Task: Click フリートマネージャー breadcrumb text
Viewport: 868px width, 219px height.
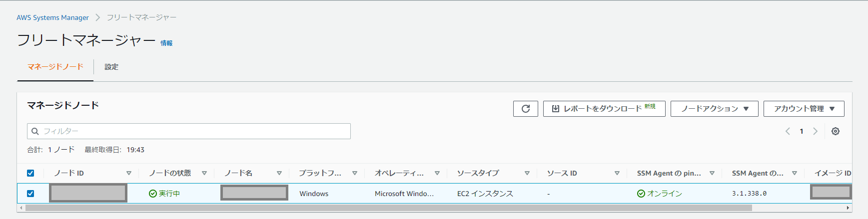Action: (141, 17)
